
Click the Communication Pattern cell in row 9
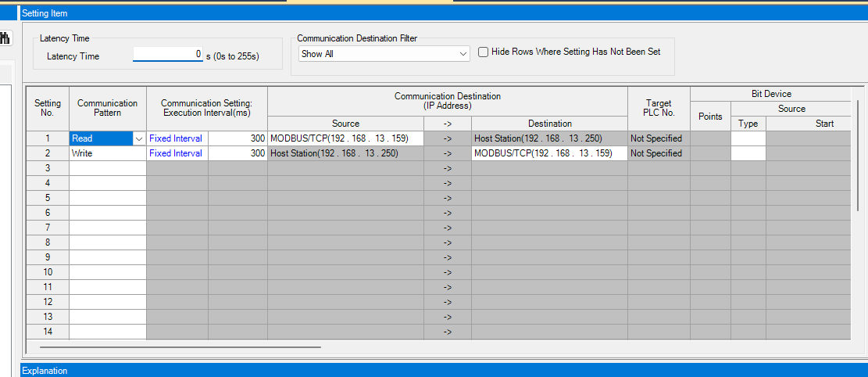(107, 257)
